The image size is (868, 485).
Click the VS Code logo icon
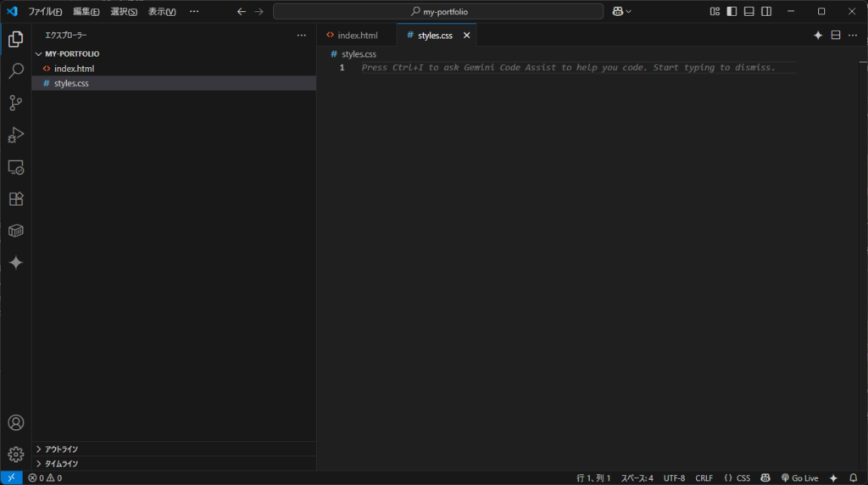pyautogui.click(x=12, y=11)
